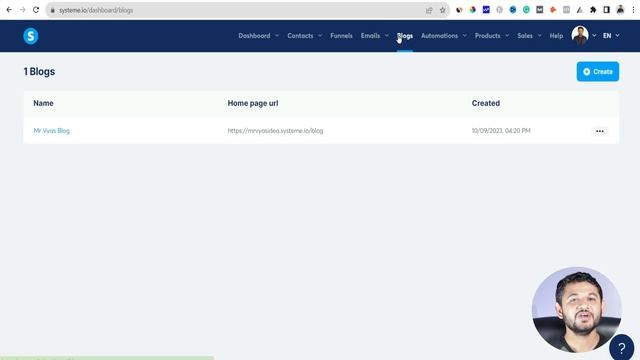Expand the Emails dropdown chevron

(x=387, y=36)
